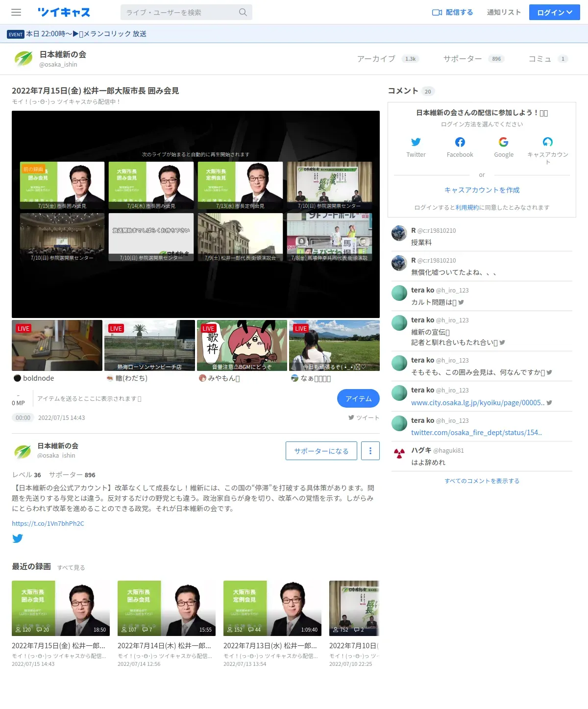
Task: Click the blue アイテム button
Action: tap(358, 398)
